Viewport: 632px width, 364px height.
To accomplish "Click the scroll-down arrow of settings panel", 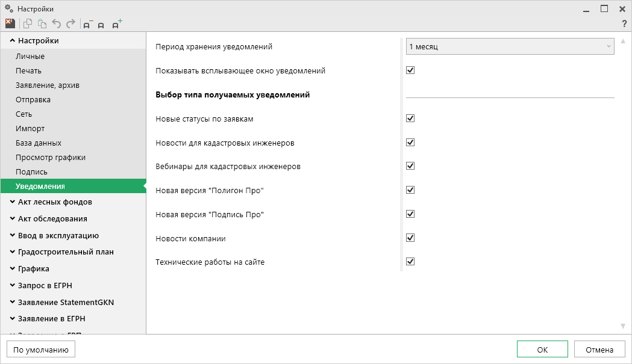I will 623,326.
